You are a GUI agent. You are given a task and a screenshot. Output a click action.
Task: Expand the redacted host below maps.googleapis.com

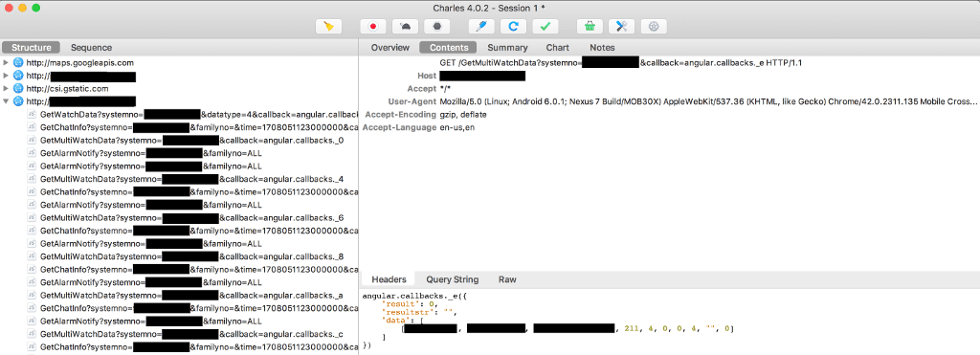(6, 76)
